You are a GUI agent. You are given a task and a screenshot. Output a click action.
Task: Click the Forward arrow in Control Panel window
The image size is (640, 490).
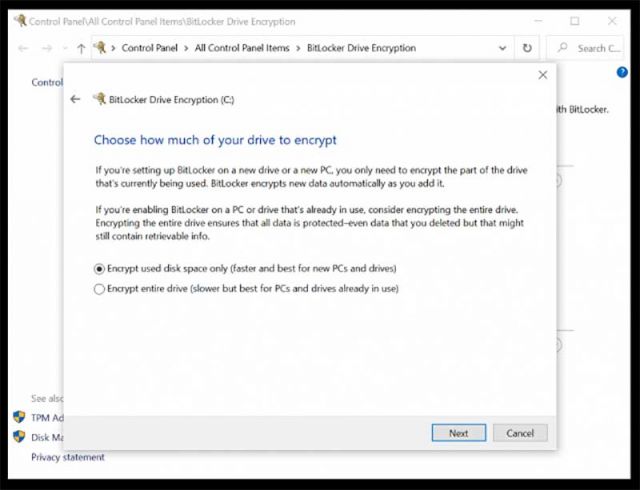point(47,49)
